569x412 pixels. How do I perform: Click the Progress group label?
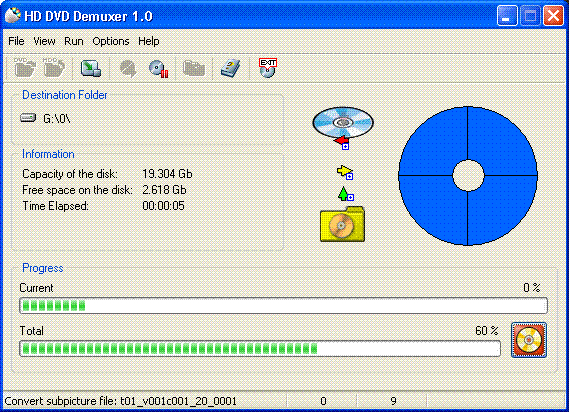click(43, 268)
